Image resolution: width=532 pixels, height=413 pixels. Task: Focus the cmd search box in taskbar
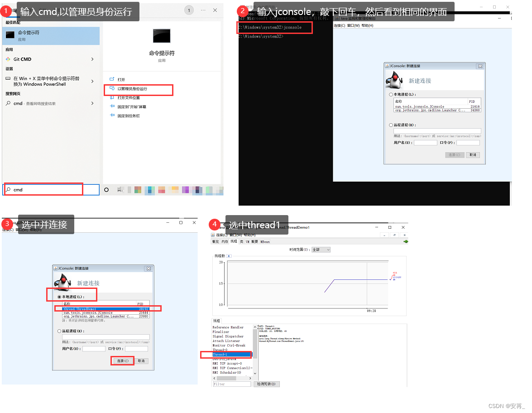coord(51,190)
